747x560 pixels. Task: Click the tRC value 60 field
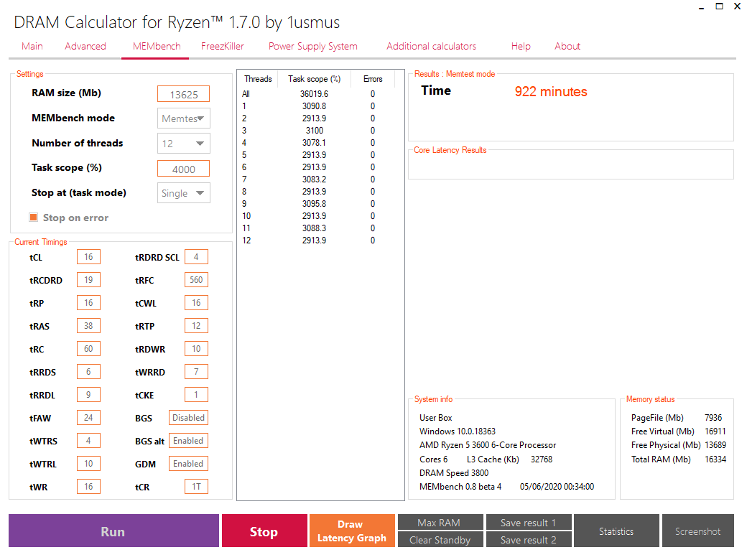[x=88, y=349]
